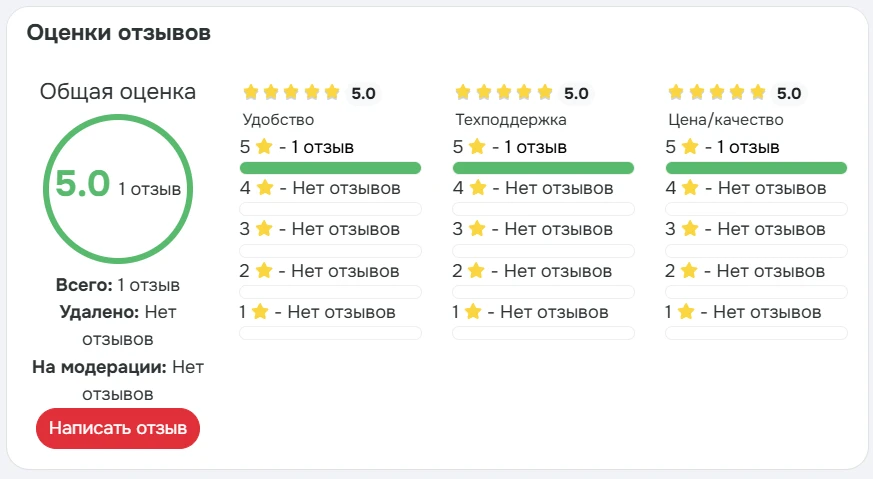This screenshot has width=873, height=479.
Task: Click the five-star rating above Техподдержка
Action: pos(504,94)
